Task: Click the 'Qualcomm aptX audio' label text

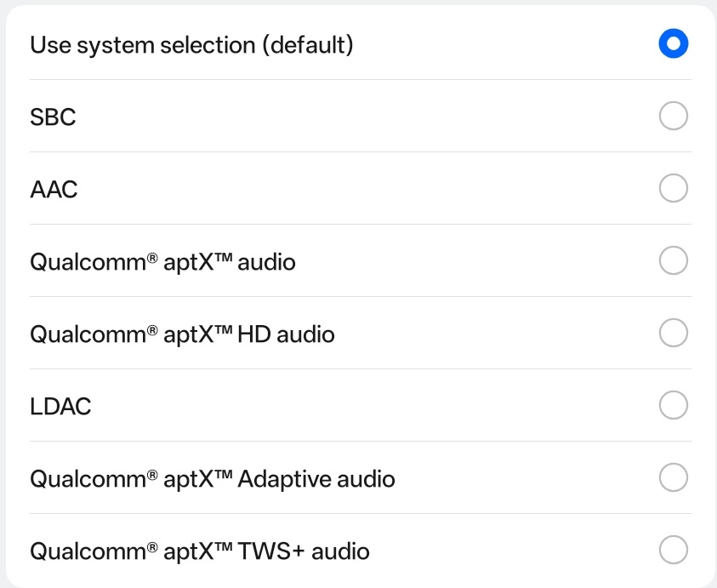Action: [x=162, y=261]
